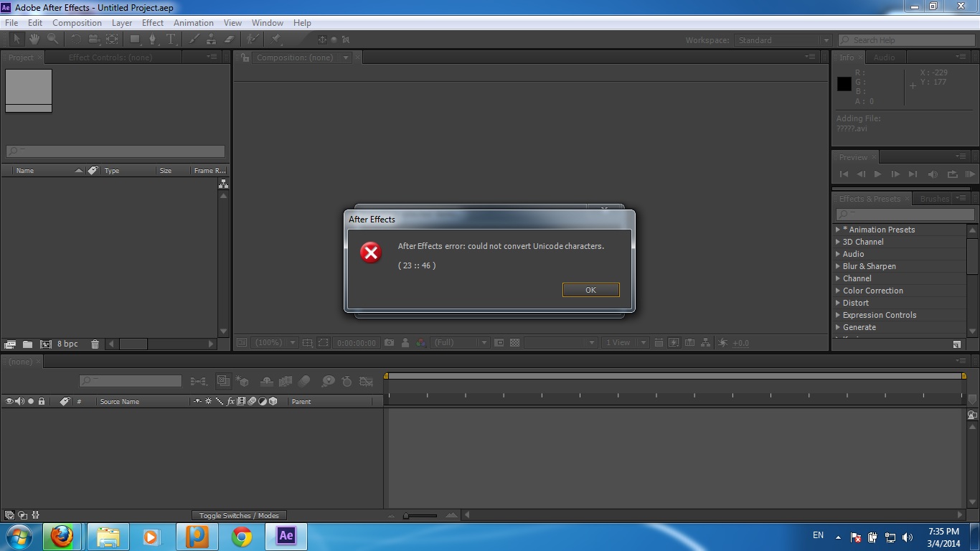
Task: Toggle pixel aspect ratio correction
Action: tap(659, 343)
